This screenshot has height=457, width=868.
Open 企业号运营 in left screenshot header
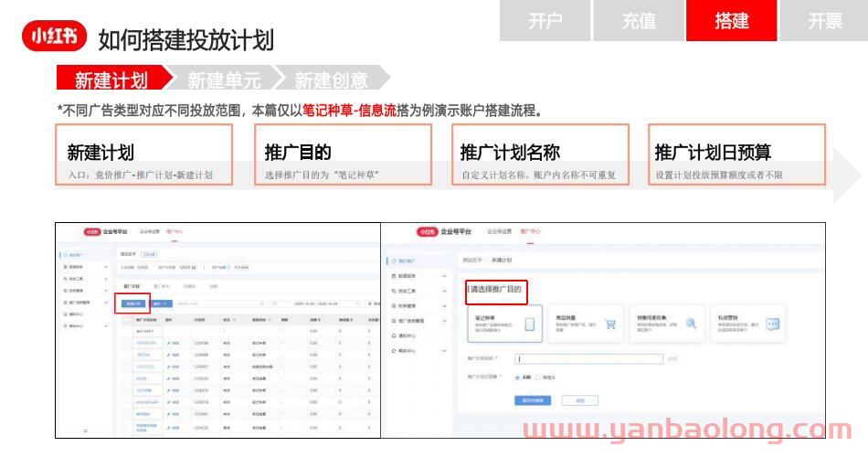point(150,231)
